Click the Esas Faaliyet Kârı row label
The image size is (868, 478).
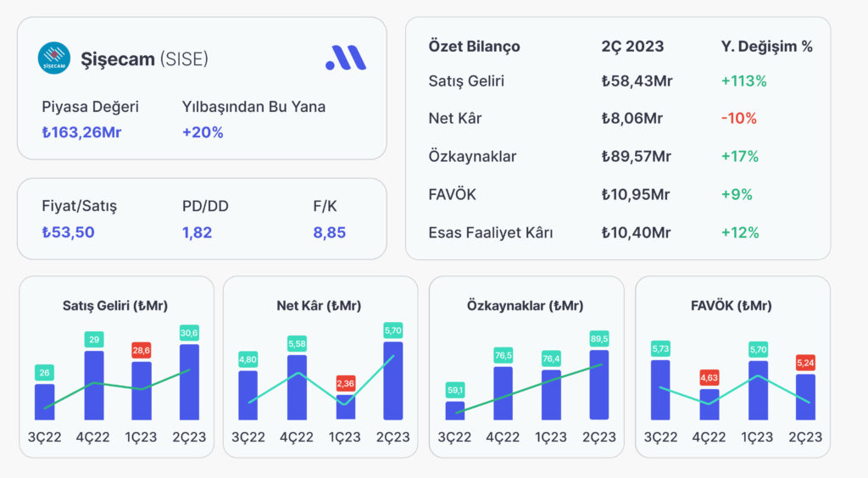[x=491, y=233]
